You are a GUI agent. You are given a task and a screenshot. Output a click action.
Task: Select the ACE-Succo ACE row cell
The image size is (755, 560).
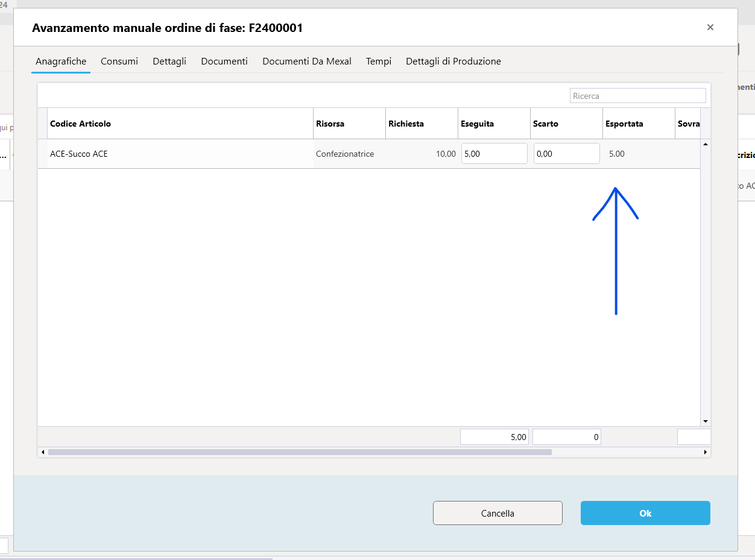point(180,154)
